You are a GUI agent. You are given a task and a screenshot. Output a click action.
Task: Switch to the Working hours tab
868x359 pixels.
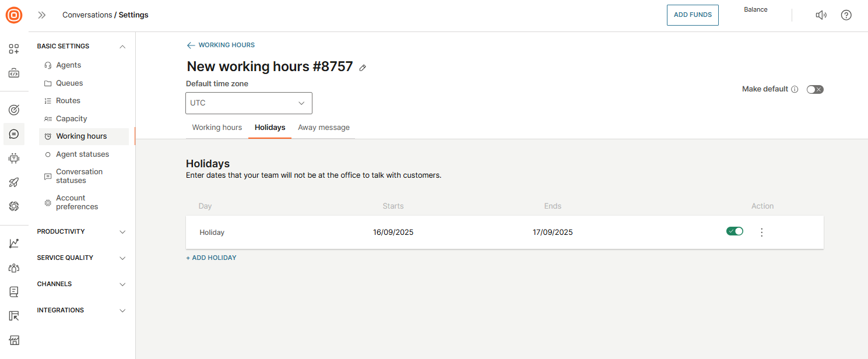[x=217, y=128]
